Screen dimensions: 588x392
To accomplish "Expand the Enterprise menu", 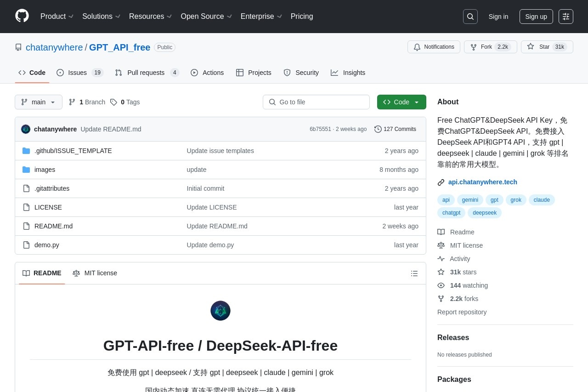I will pos(261,17).
